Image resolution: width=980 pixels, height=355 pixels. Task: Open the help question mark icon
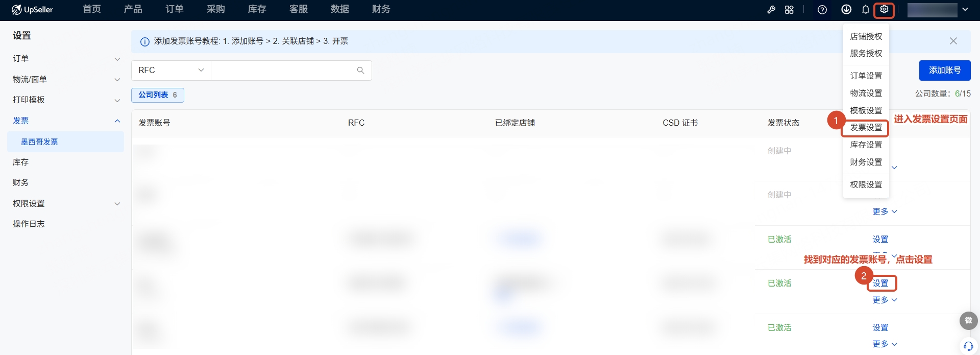(x=822, y=10)
